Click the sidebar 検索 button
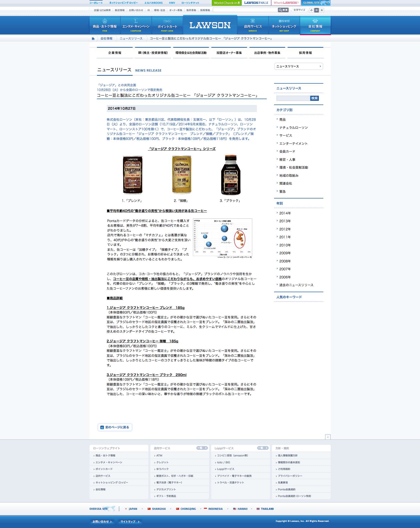This screenshot has height=528, width=420. click(314, 98)
